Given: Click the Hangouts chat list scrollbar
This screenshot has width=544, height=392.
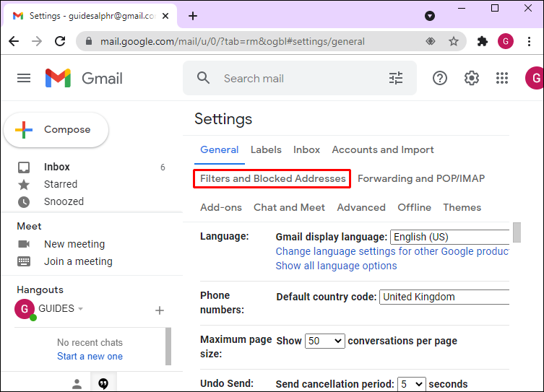Looking at the screenshot, I should tap(168, 347).
